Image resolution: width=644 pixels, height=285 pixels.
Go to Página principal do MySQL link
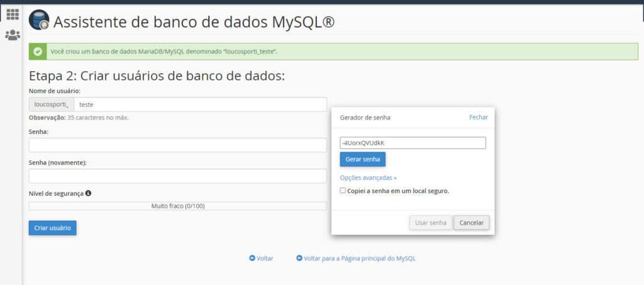pos(359,258)
